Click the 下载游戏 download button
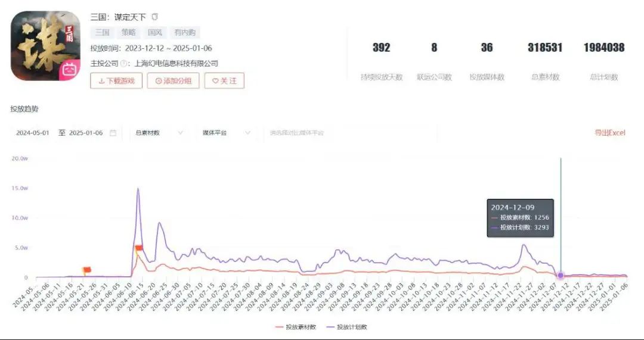644x340 pixels. (116, 81)
